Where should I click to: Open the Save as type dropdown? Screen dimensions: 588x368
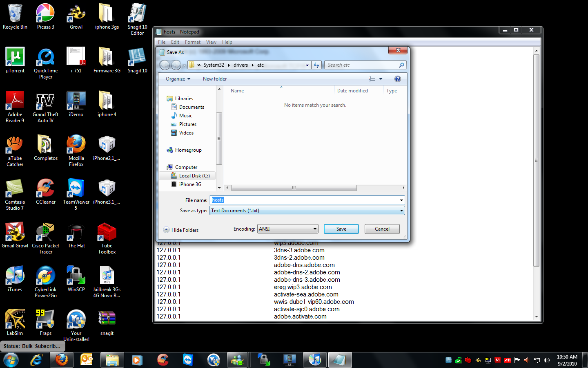click(x=401, y=211)
